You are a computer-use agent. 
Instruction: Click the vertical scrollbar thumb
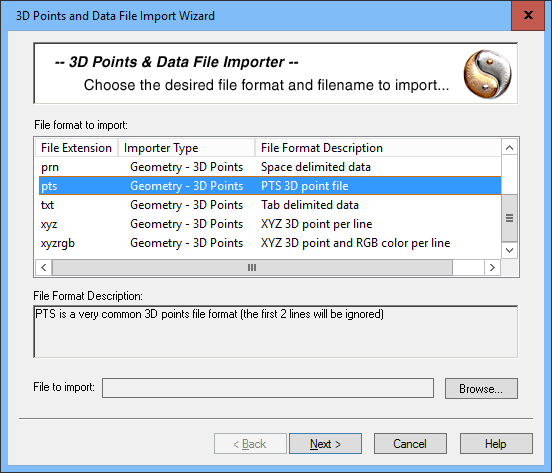point(509,218)
